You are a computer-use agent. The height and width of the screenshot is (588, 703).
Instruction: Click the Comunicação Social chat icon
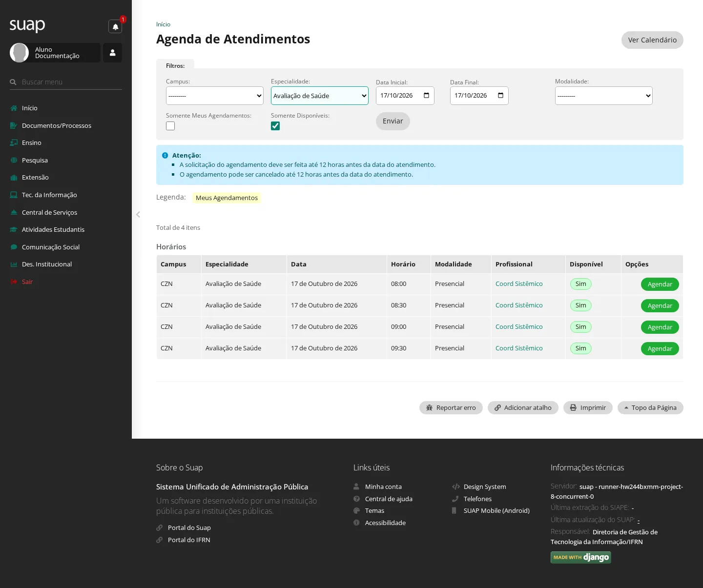coord(14,247)
